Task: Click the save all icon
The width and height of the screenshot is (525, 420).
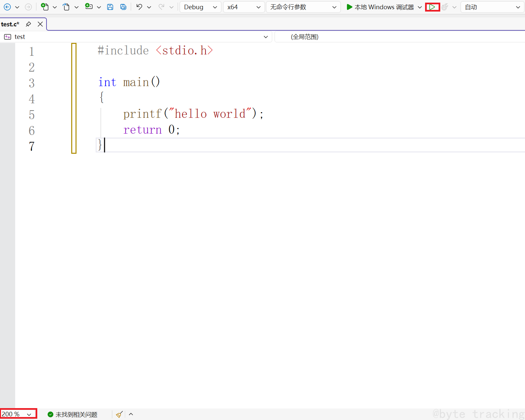Action: 123,7
